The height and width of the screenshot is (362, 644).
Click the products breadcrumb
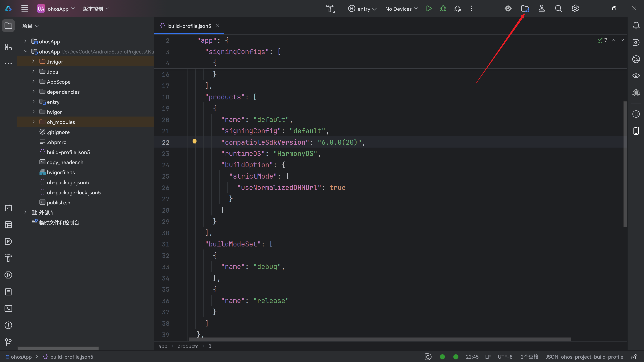(x=187, y=346)
